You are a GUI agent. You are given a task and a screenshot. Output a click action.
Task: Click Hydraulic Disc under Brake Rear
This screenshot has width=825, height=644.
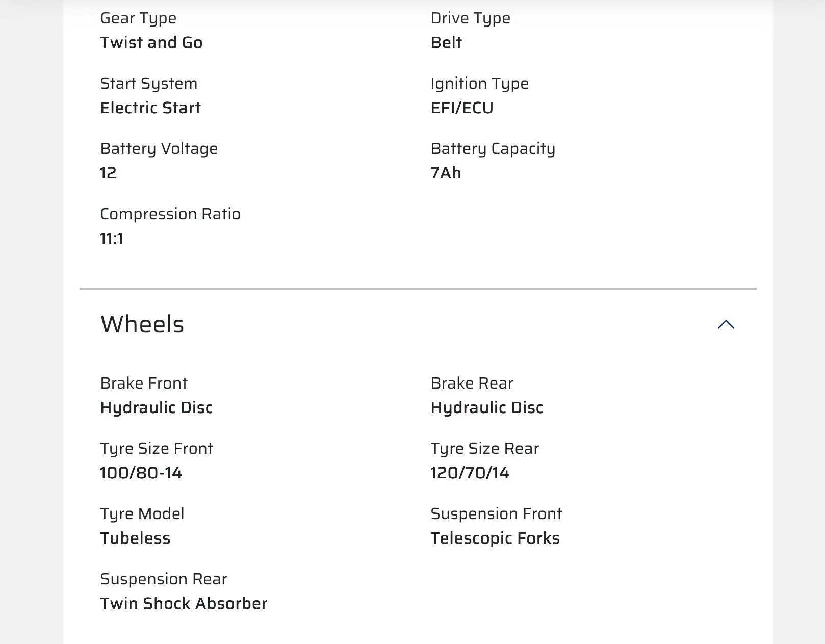click(487, 408)
